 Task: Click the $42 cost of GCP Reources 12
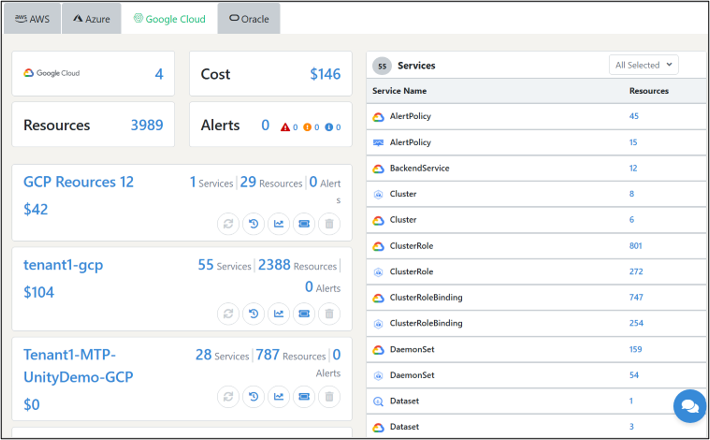click(x=36, y=209)
